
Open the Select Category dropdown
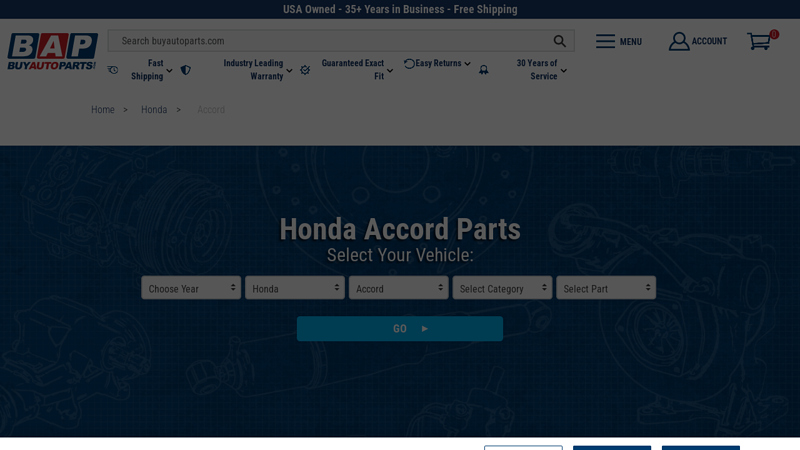coord(502,288)
